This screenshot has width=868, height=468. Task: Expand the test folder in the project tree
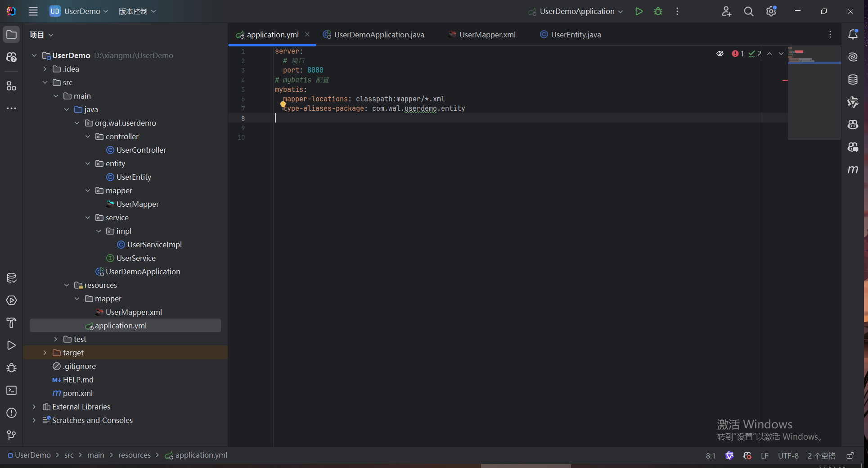tap(56, 339)
